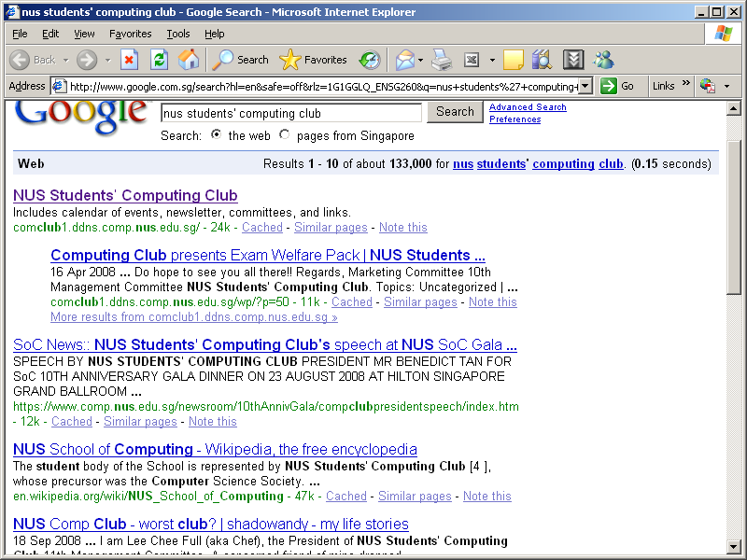Click "Note this" for the first comclub1 result
Screen dimensions: 747x560
403,228
